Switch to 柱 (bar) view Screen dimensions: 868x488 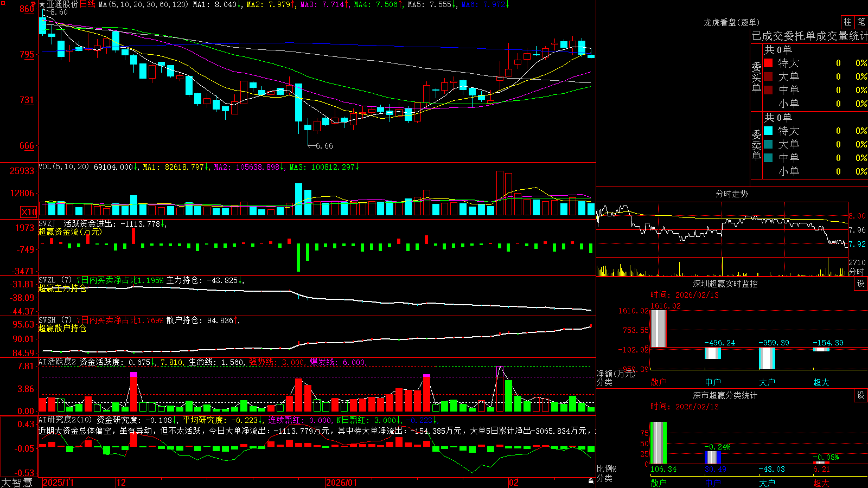click(847, 22)
